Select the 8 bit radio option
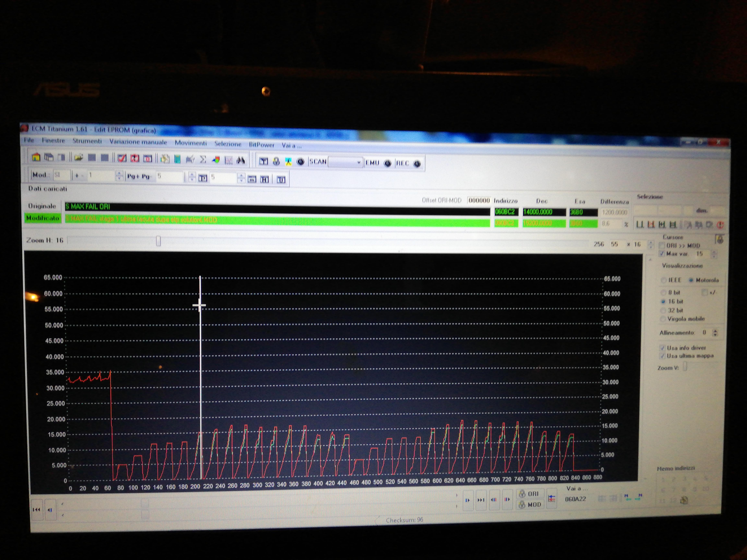The image size is (747, 560). (x=663, y=292)
